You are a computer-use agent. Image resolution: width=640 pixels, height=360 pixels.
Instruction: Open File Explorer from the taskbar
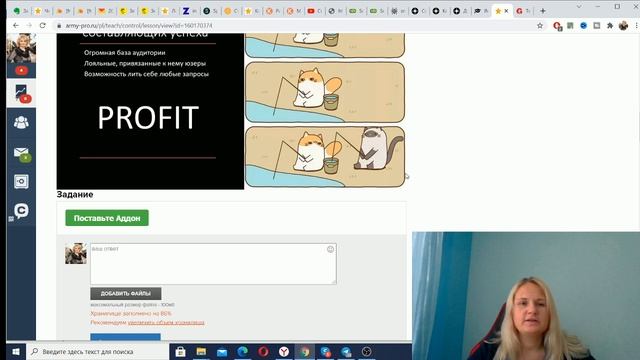point(201,351)
